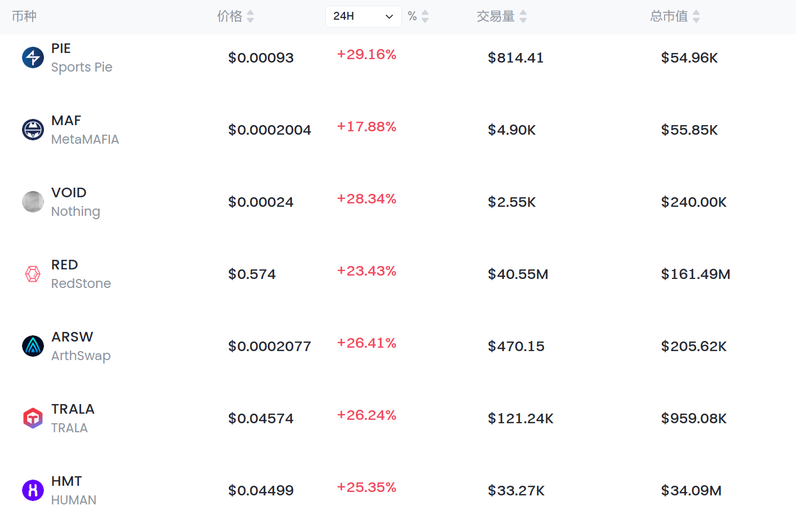Click the VOID Nothing coin icon
This screenshot has width=796, height=532.
pos(33,202)
